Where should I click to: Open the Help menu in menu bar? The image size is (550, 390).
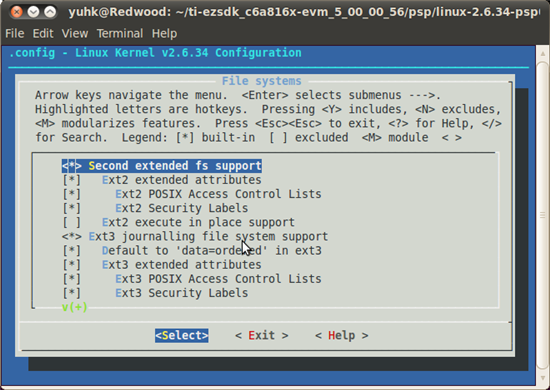click(x=164, y=34)
